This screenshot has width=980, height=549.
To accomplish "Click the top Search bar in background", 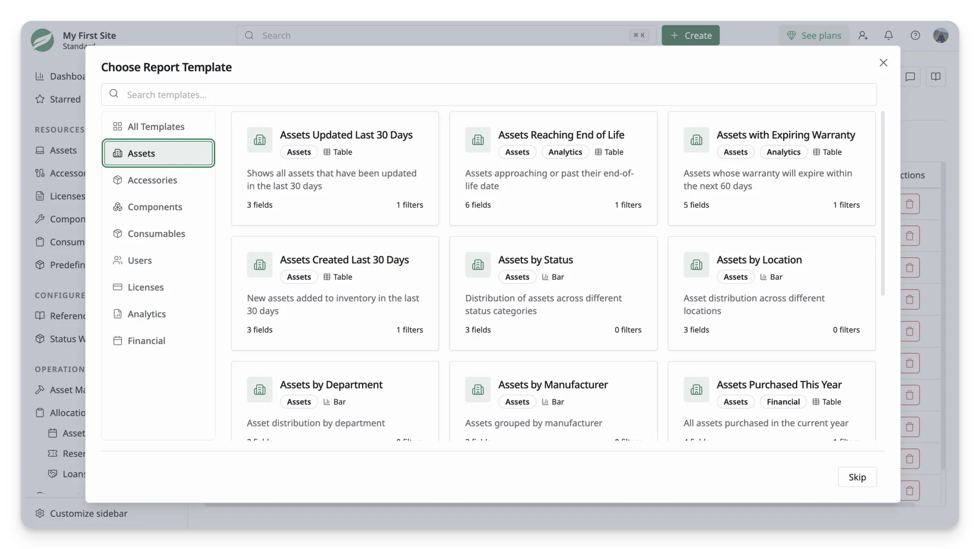I will click(446, 35).
